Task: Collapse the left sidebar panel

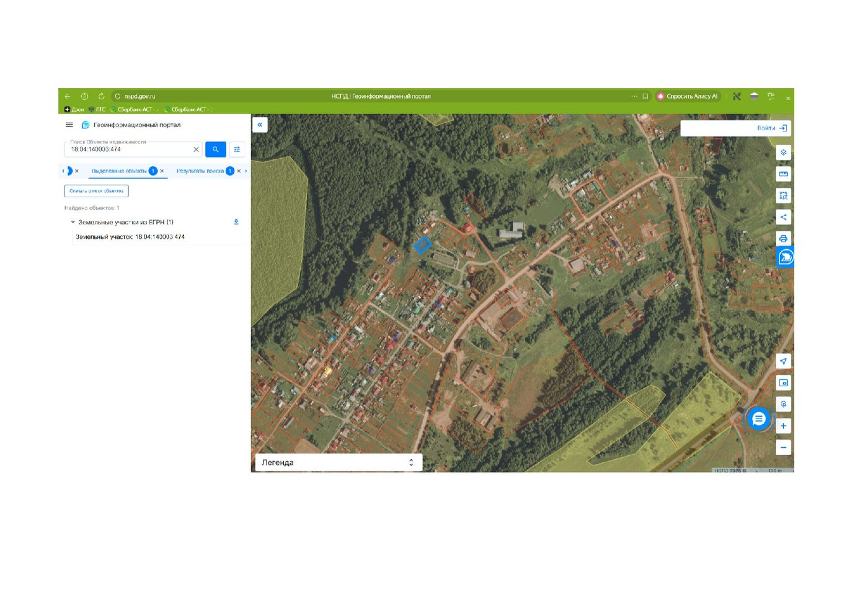Action: coord(260,125)
